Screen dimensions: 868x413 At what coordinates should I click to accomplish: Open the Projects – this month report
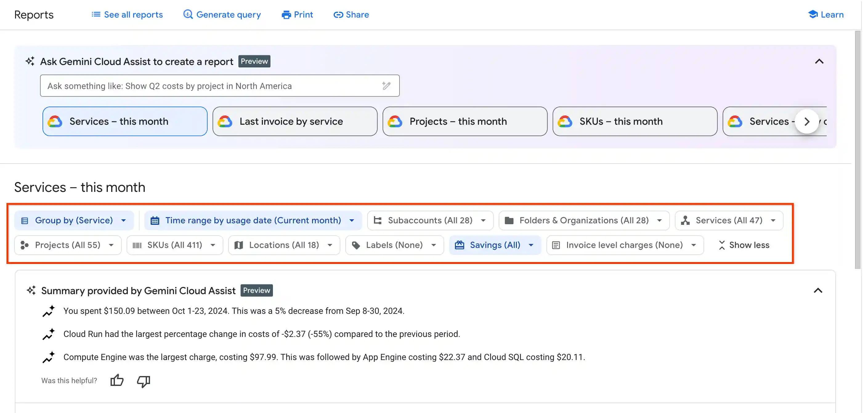point(465,121)
